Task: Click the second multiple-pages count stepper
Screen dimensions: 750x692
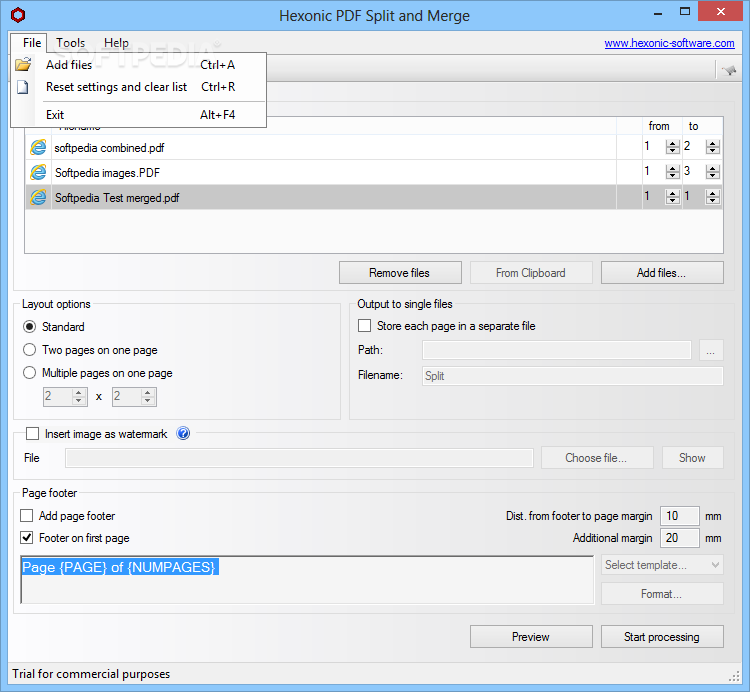Action: 148,396
